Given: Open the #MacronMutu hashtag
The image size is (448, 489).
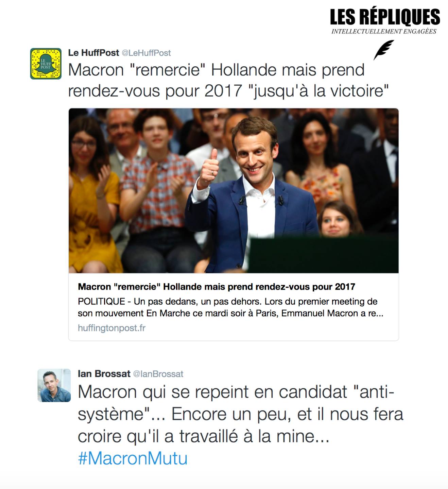Looking at the screenshot, I should click(x=133, y=458).
